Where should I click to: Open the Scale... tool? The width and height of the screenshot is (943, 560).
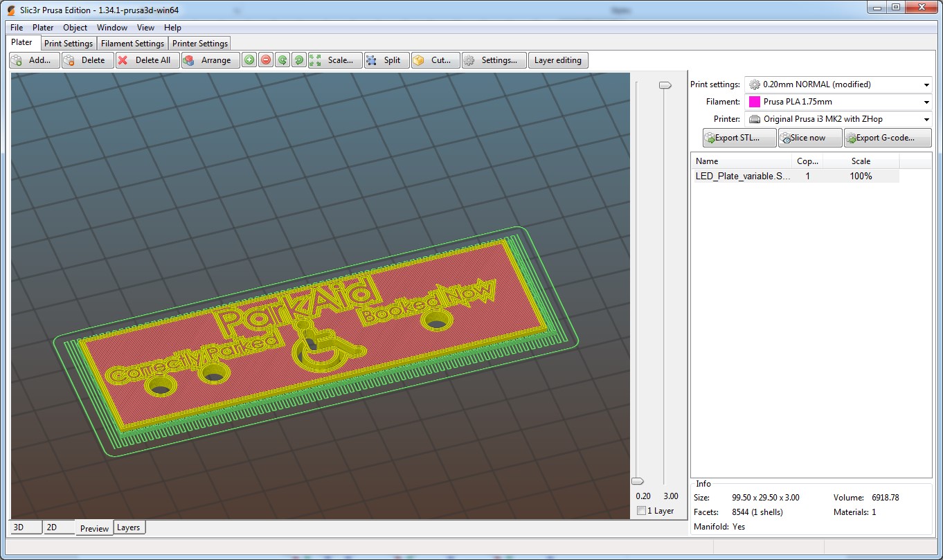point(335,60)
